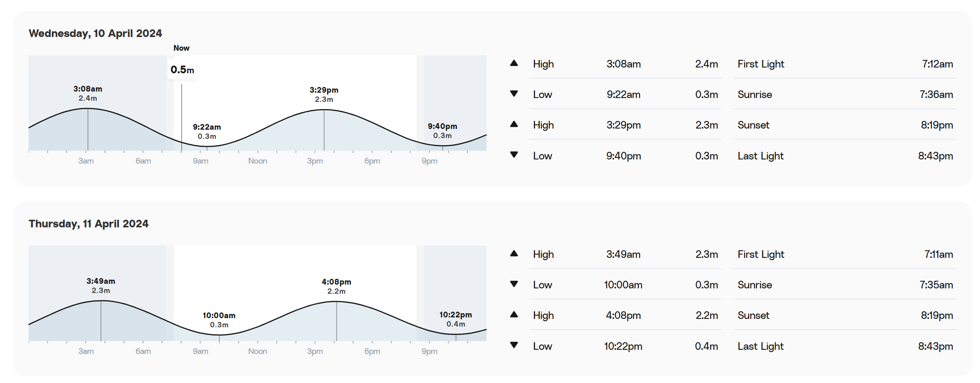Click the up triangle beside Wednesday's 3:29pm High
This screenshot has width=980, height=383.
(x=514, y=124)
